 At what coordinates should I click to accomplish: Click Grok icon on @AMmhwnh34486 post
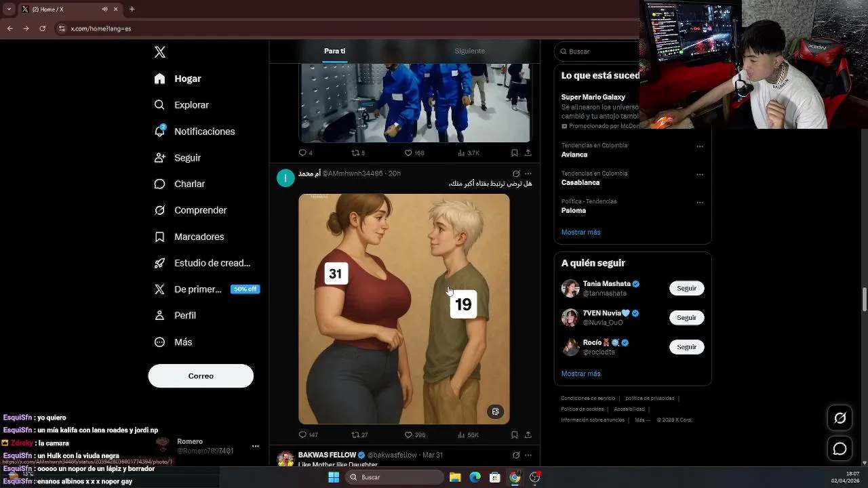point(516,174)
